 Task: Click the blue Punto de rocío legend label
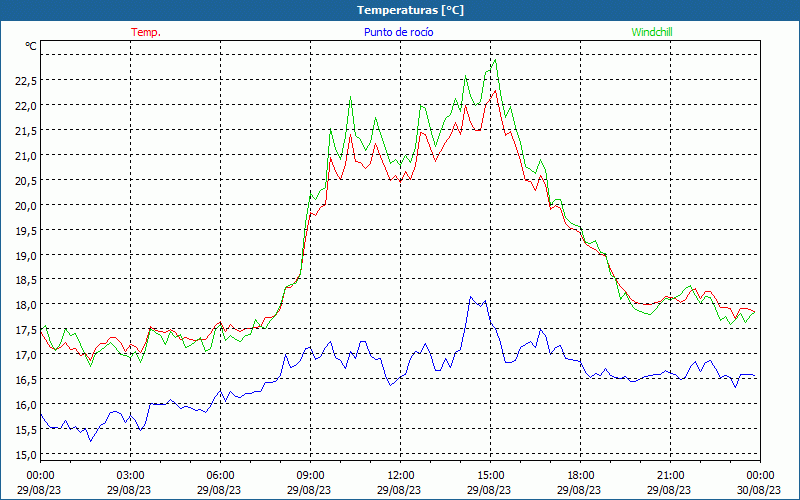click(398, 32)
